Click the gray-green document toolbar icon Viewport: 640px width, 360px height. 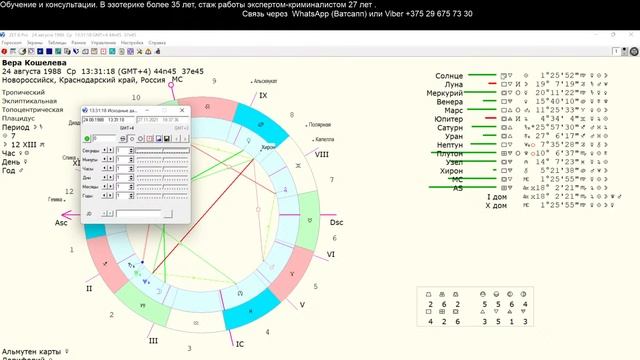tap(122, 51)
